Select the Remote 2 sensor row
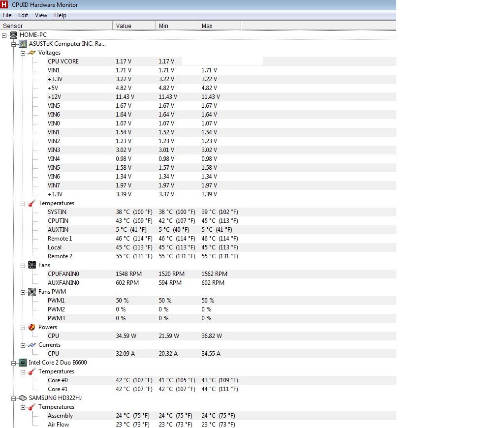 click(x=221, y=256)
